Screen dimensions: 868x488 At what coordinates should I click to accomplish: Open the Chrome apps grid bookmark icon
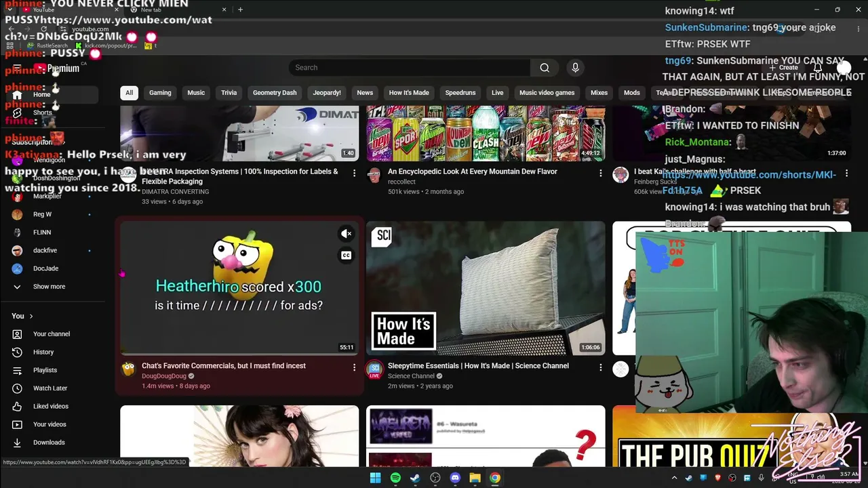(x=9, y=45)
